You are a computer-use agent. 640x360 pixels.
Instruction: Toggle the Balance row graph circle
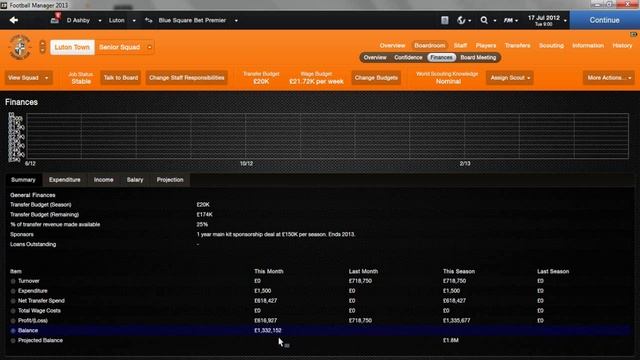click(13, 331)
